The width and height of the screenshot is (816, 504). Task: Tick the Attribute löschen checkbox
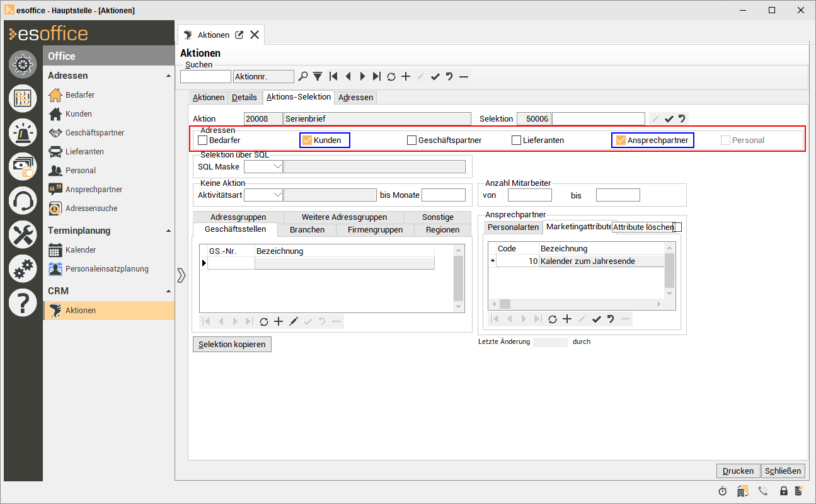677,227
